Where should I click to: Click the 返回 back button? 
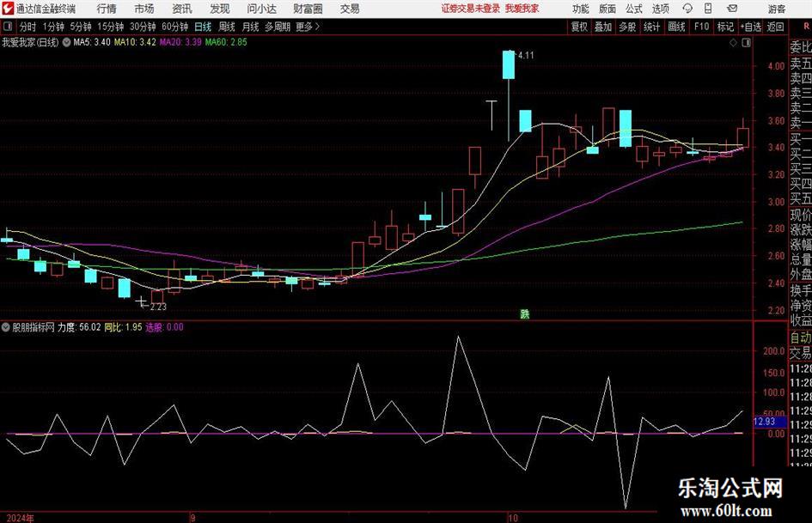(775, 27)
